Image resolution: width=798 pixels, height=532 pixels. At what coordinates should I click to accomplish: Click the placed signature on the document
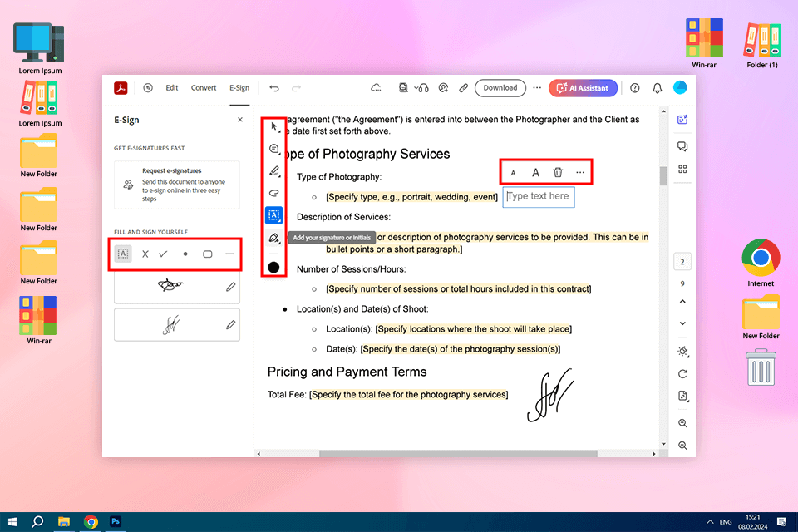coord(549,396)
